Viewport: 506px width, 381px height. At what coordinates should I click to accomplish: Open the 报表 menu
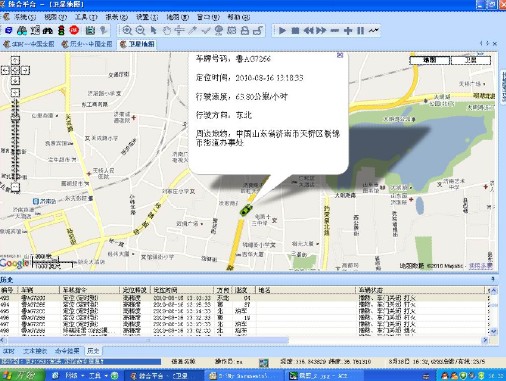116,17
